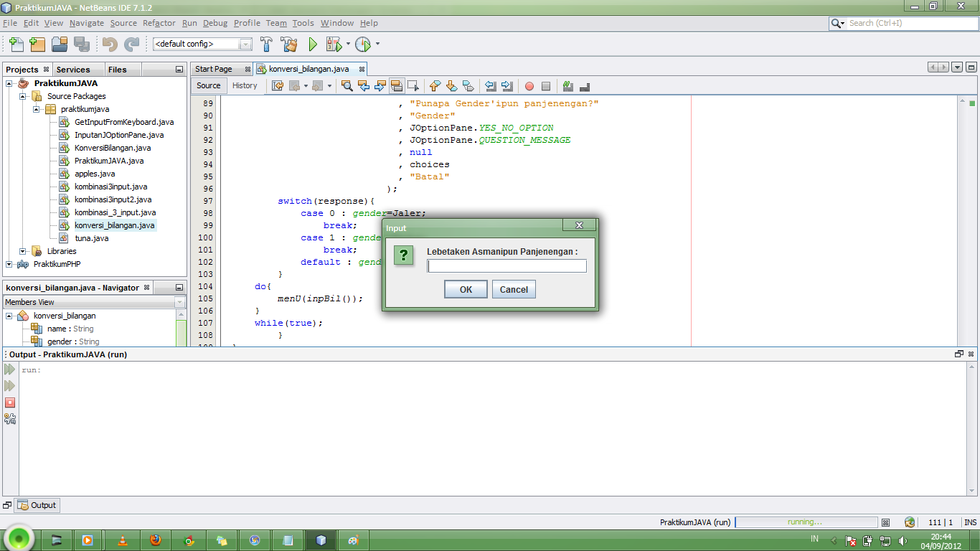Screen dimensions: 980x551
Task: Expand the Libraries node
Action: [23, 251]
